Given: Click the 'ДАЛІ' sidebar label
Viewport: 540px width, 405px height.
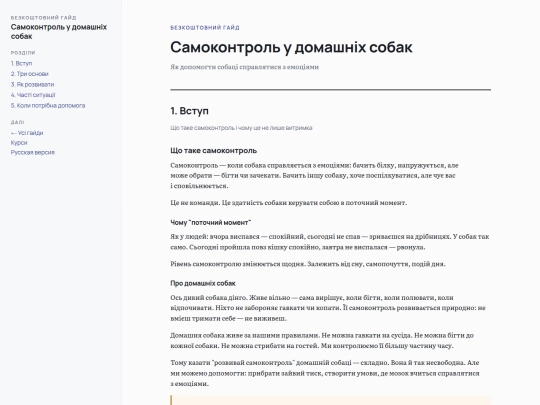Looking at the screenshot, I should pyautogui.click(x=18, y=122).
